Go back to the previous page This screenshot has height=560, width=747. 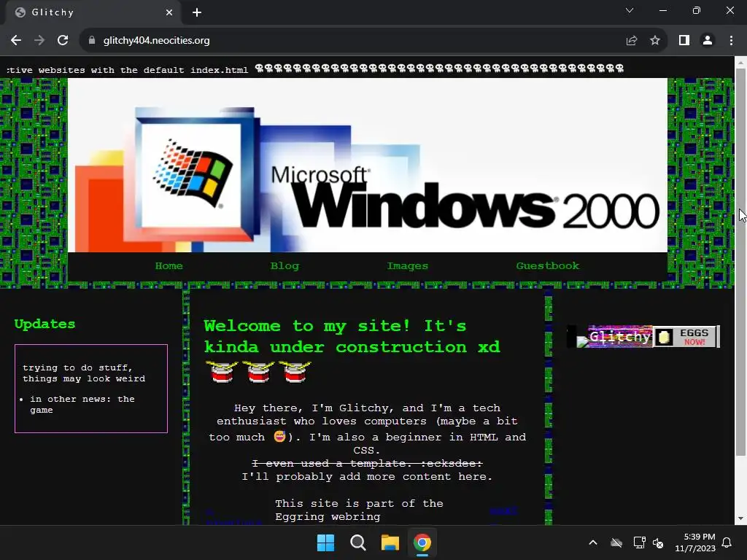click(16, 41)
